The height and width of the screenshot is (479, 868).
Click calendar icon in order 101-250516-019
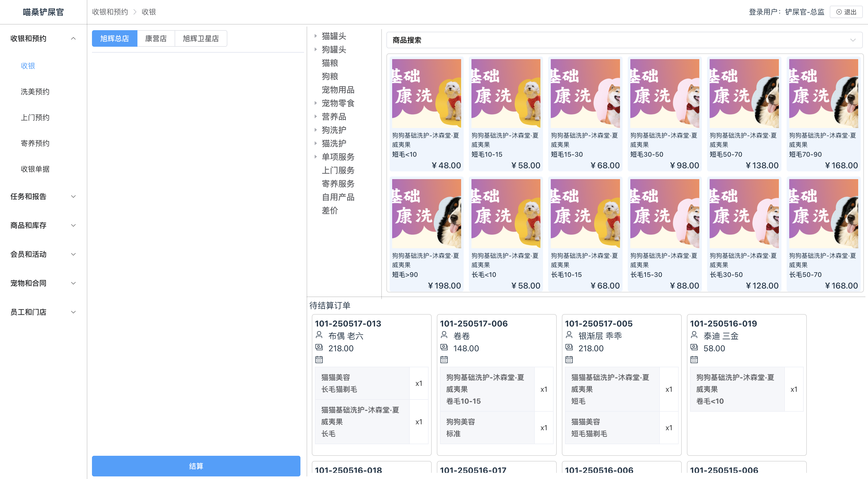(x=694, y=360)
